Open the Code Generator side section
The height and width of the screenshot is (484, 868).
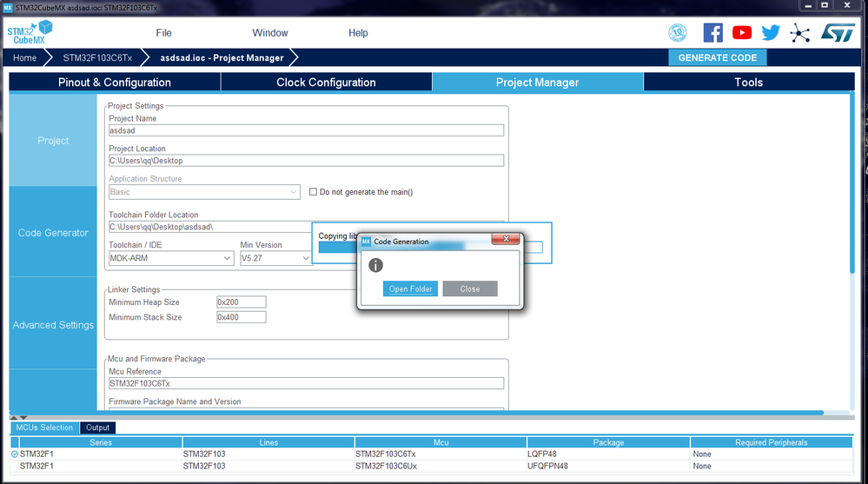pyautogui.click(x=53, y=233)
